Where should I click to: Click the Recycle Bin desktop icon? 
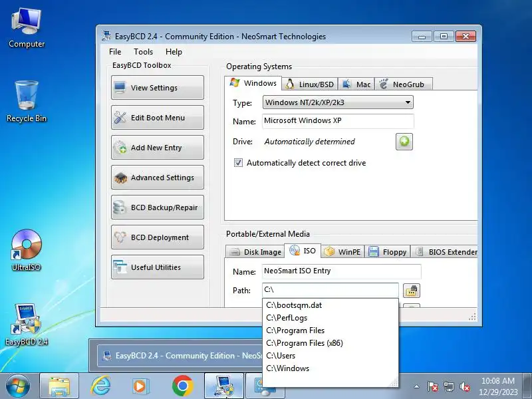[27, 101]
